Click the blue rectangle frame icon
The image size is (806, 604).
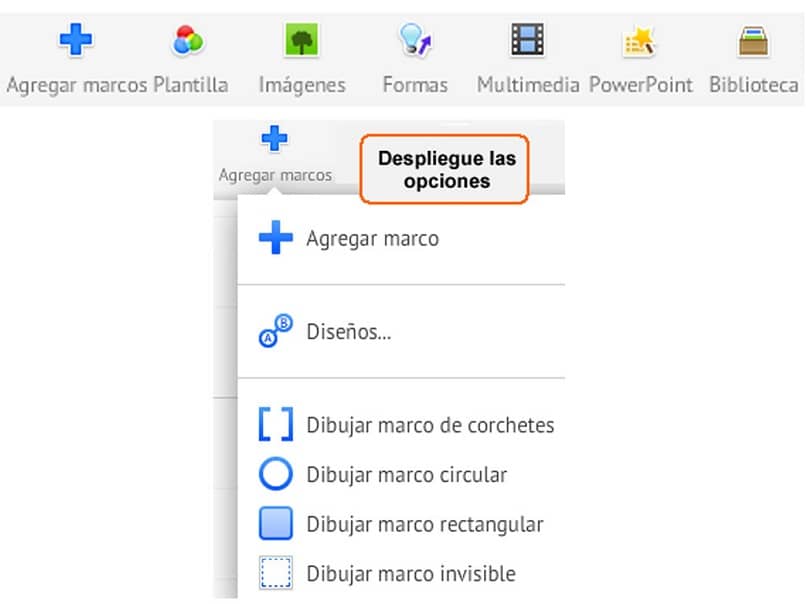click(276, 523)
